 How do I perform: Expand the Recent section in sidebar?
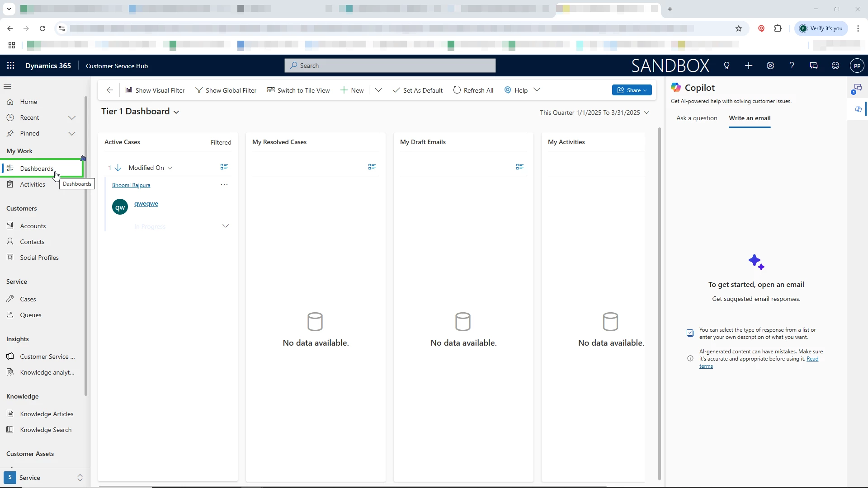click(x=71, y=117)
